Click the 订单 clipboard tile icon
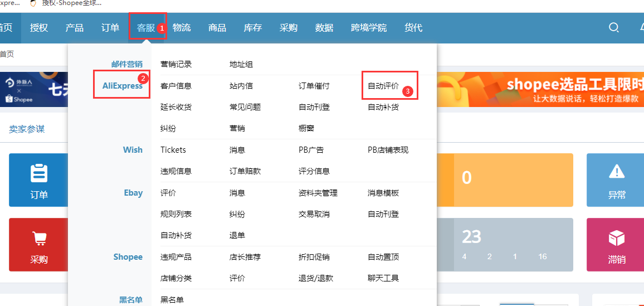644x306 pixels. (39, 173)
